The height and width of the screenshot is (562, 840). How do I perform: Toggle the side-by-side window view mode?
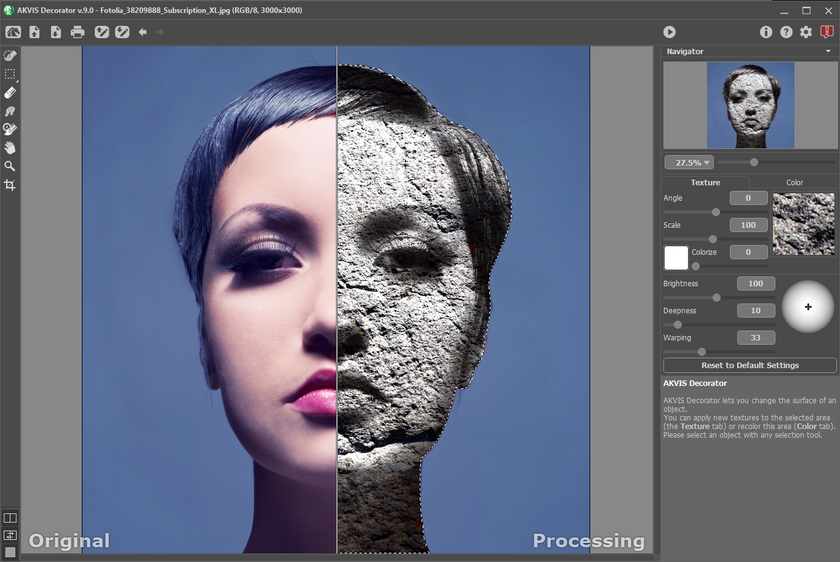(10, 518)
